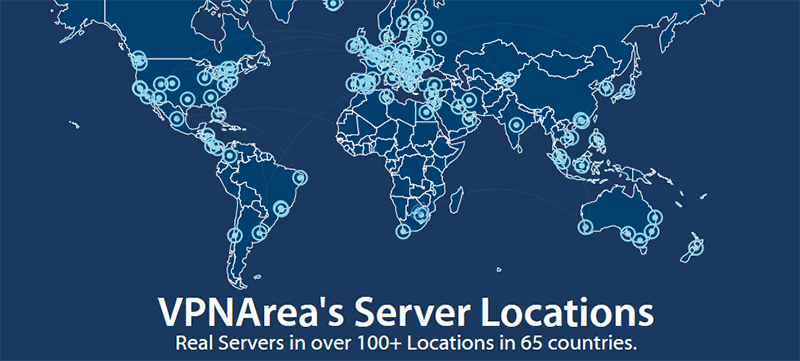
Task: Select the São Paulo server marker
Action: click(281, 208)
